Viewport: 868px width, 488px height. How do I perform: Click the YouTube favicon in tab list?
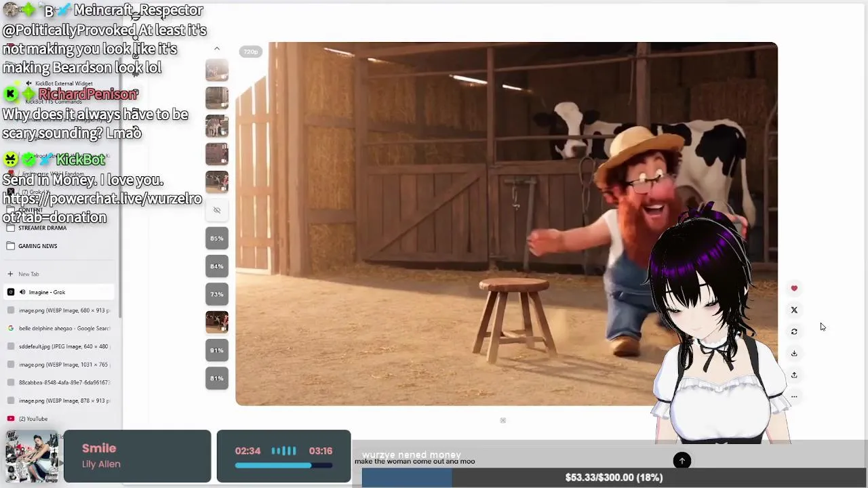click(11, 419)
